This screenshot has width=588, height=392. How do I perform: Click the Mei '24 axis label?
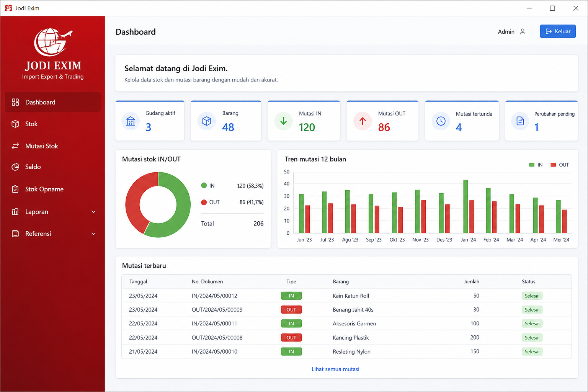561,240
